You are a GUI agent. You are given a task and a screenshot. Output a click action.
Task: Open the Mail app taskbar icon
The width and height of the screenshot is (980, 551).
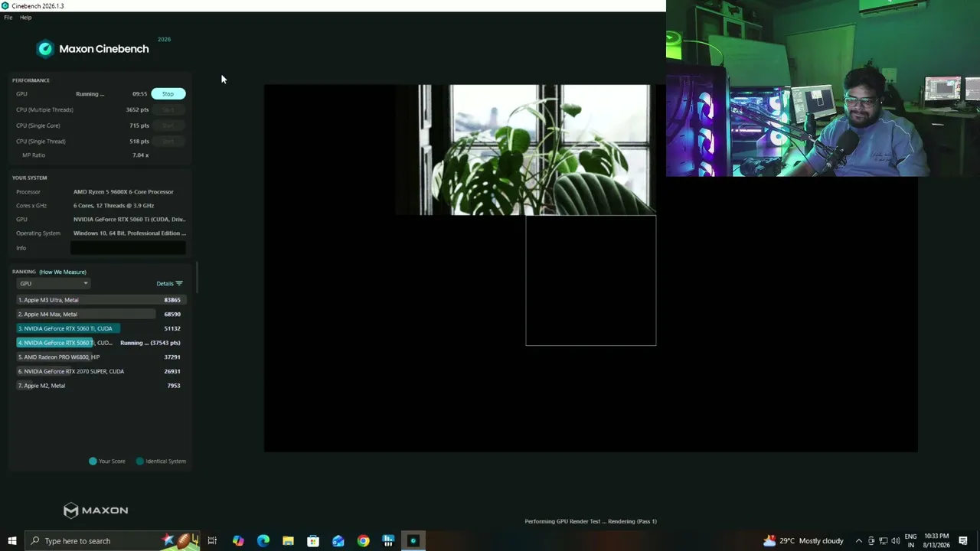[x=338, y=541]
